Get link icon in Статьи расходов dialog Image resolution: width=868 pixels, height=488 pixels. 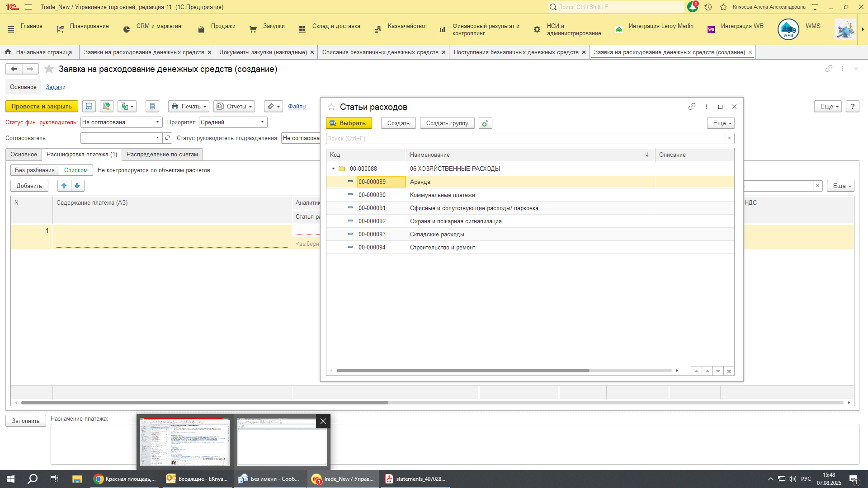(692, 107)
